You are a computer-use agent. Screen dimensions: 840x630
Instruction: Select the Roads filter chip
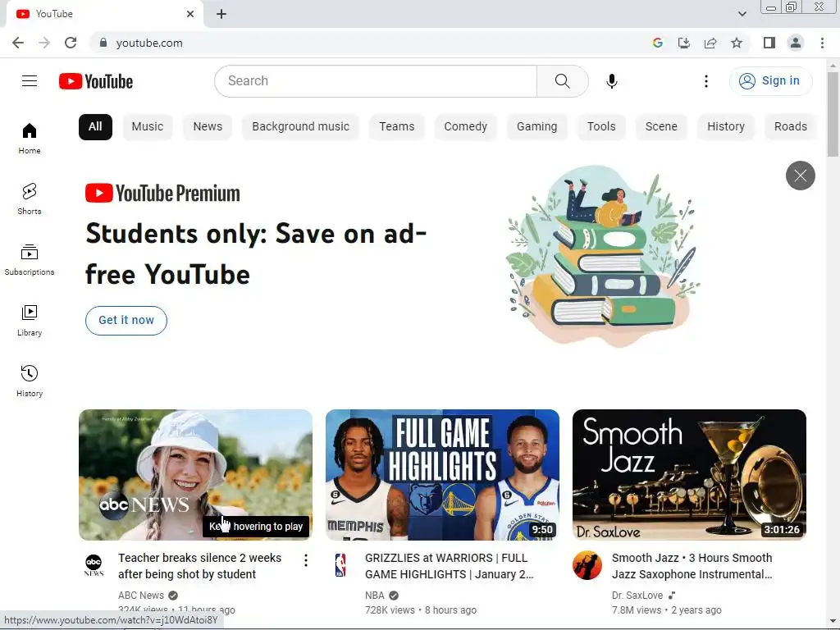[790, 127]
